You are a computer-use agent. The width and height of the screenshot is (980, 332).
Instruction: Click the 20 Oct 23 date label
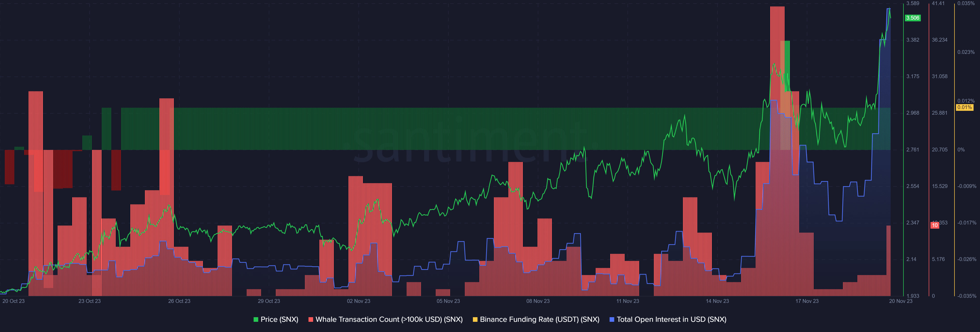coord(13,301)
